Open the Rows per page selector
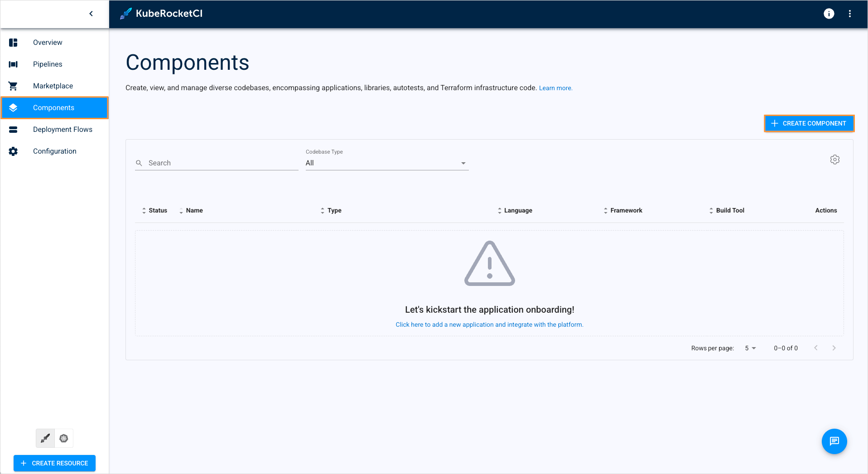Image resolution: width=868 pixels, height=474 pixels. [x=750, y=348]
